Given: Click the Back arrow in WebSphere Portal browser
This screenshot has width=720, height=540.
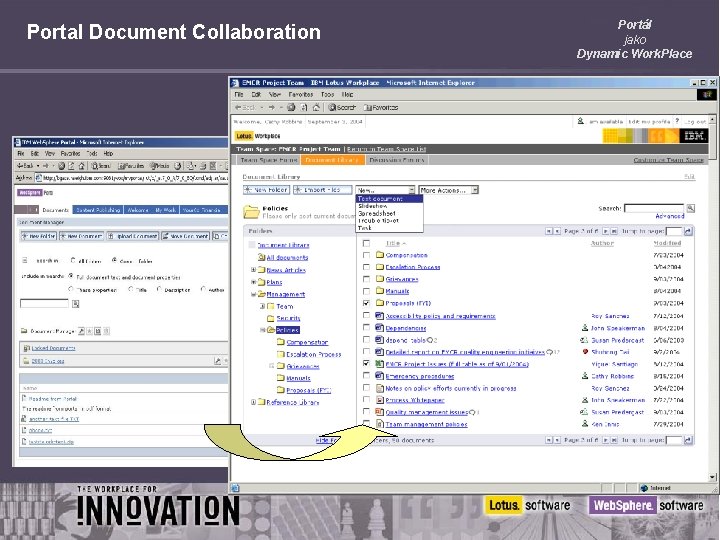Looking at the screenshot, I should [20, 166].
